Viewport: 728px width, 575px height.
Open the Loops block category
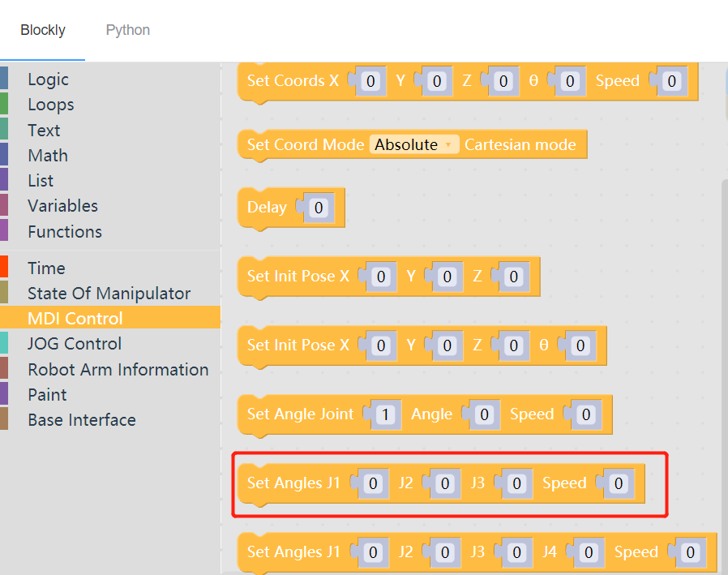(x=50, y=104)
